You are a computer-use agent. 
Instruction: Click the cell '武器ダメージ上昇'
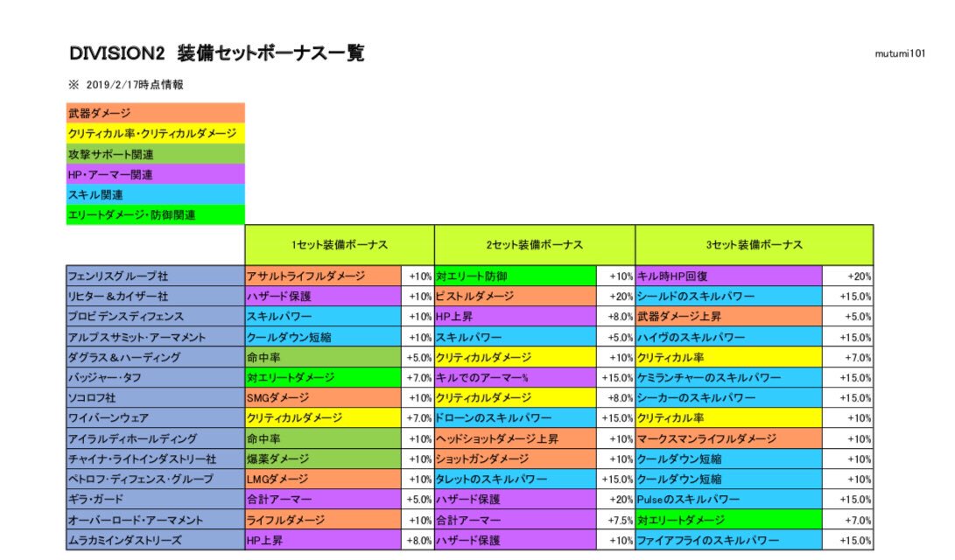click(729, 317)
